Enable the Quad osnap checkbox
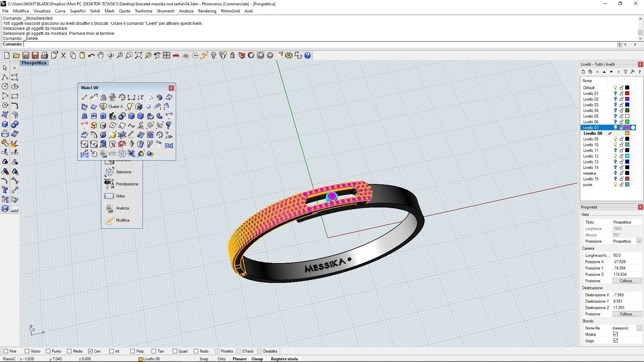 click(175, 351)
